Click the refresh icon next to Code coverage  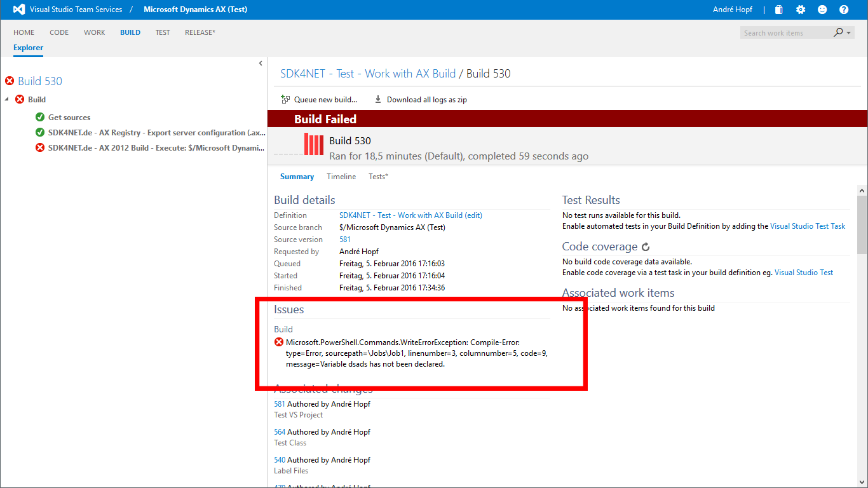point(646,247)
